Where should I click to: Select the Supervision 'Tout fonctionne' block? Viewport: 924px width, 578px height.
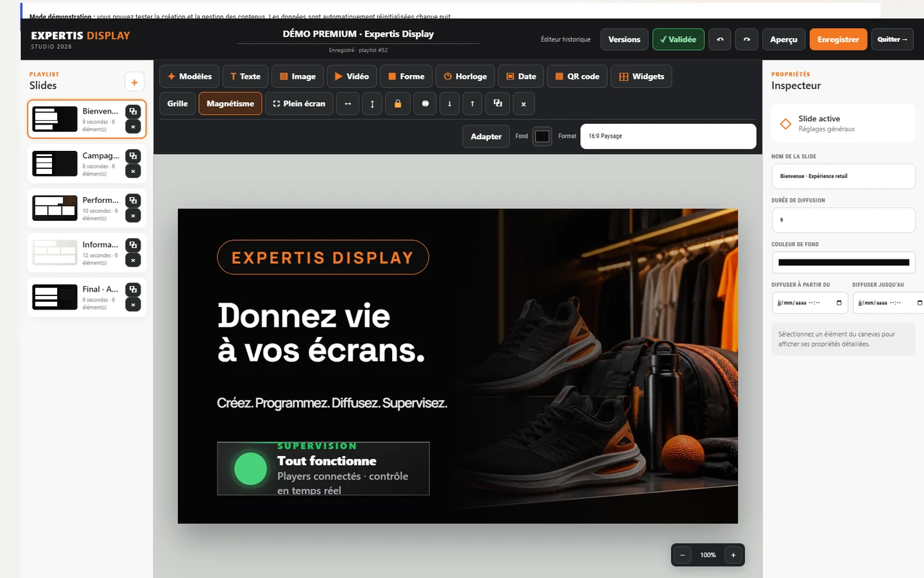click(x=323, y=468)
